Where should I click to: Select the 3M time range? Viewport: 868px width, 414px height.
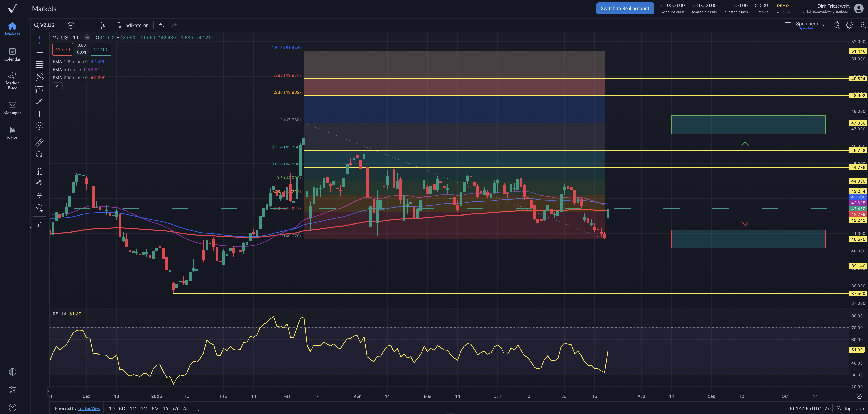point(144,409)
